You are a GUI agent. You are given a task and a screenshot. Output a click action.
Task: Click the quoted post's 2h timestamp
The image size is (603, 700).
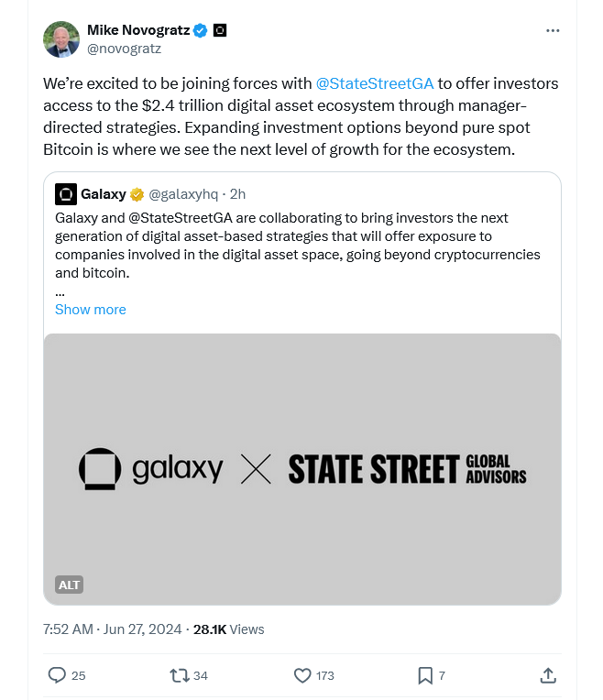pos(237,194)
